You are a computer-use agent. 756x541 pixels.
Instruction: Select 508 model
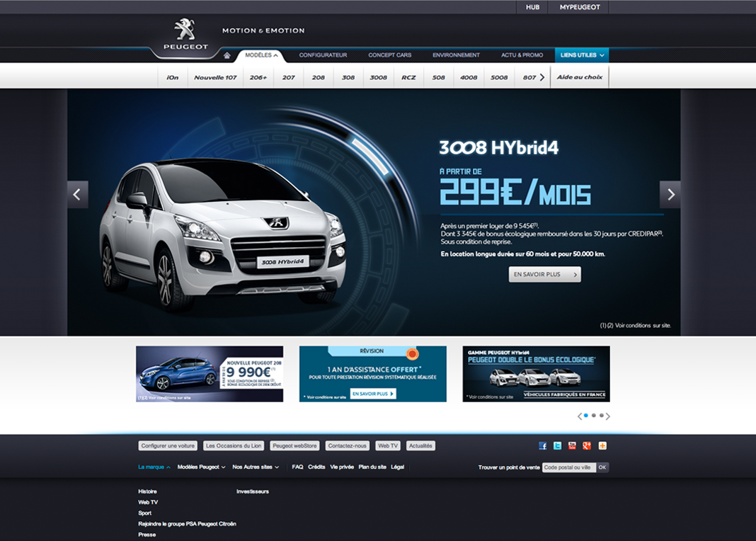tap(438, 77)
